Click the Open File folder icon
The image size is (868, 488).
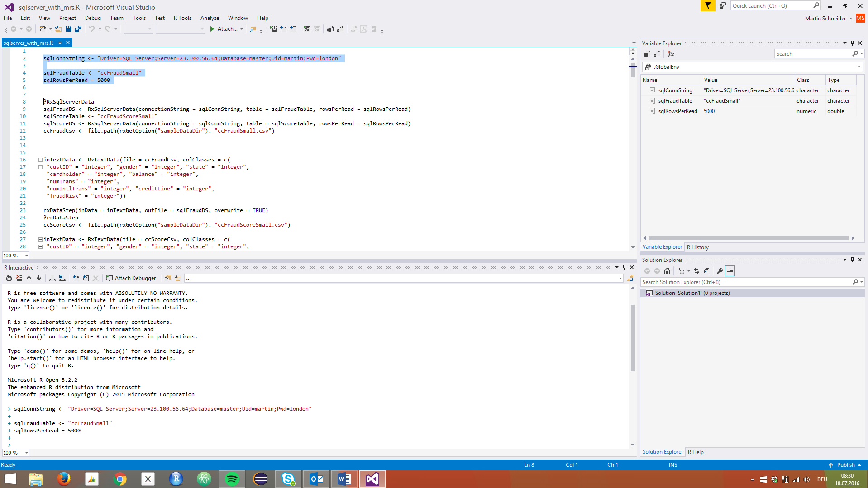(58, 29)
